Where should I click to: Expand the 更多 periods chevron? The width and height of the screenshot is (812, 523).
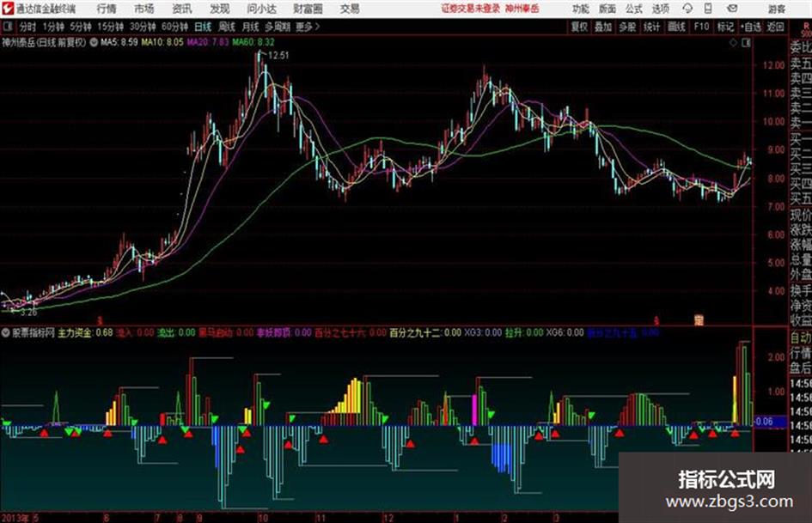click(317, 27)
